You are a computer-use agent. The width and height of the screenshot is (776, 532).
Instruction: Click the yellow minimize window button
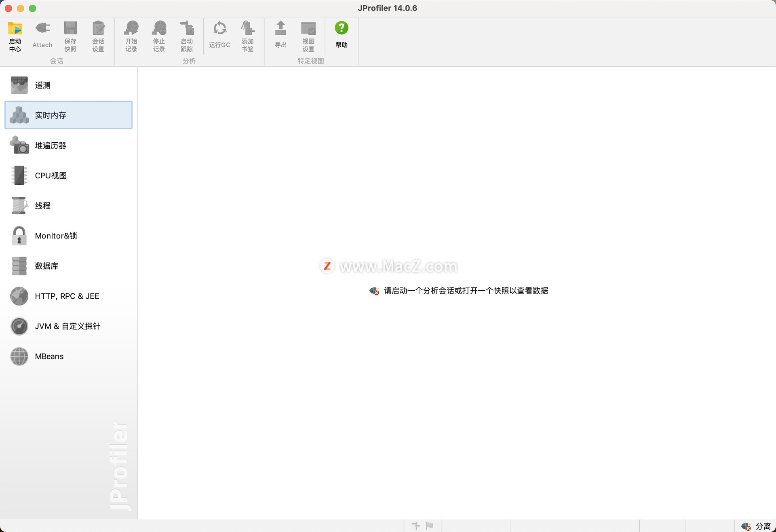point(21,8)
